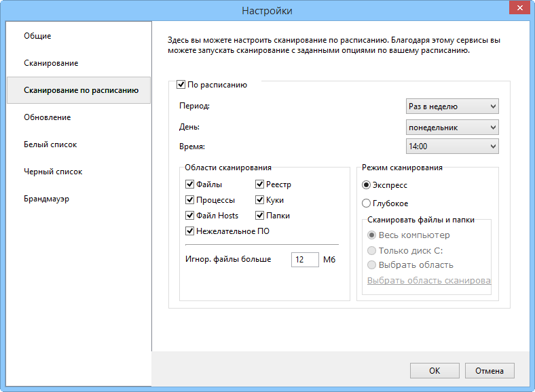The height and width of the screenshot is (392, 535).
Task: Open the День dropdown list
Action: (452, 128)
